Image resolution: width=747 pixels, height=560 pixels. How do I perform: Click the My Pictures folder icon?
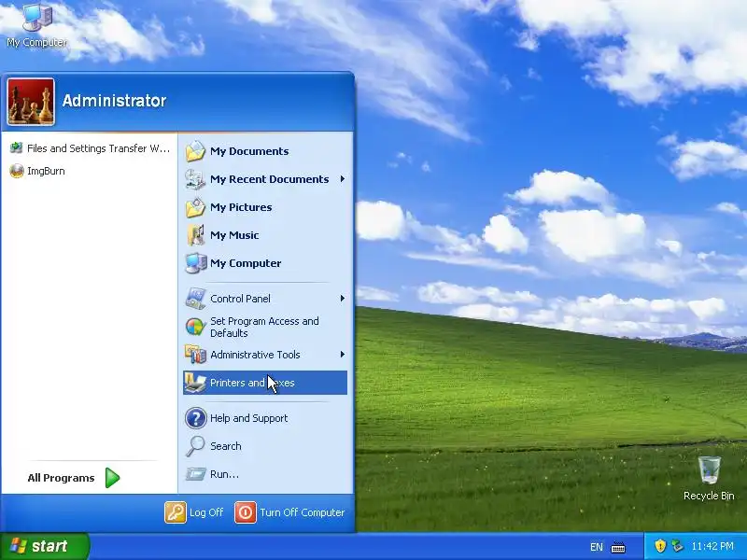pos(195,207)
